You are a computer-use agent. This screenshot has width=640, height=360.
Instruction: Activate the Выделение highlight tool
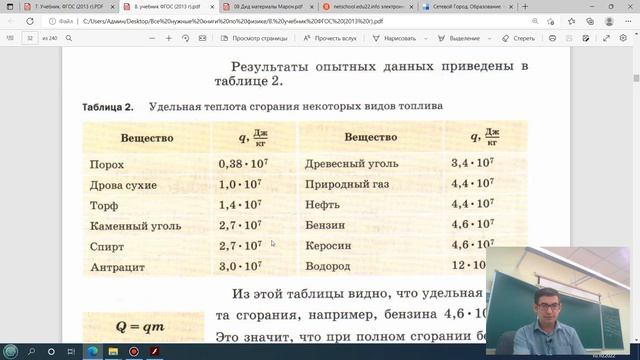(x=459, y=38)
